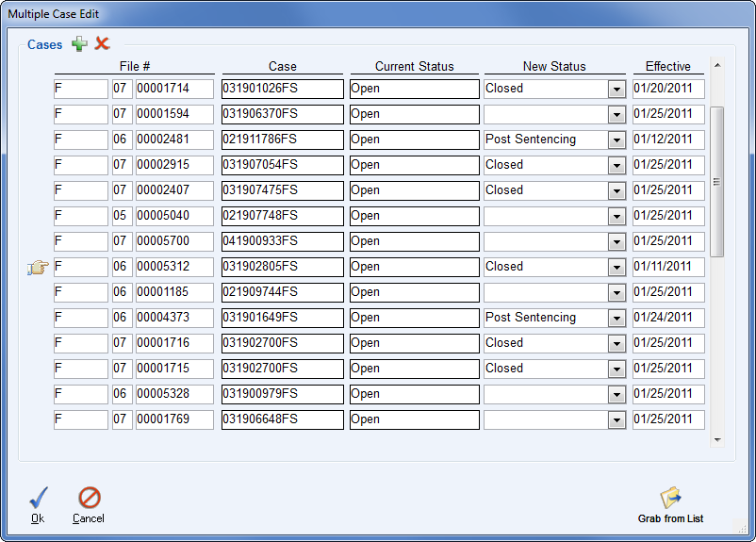The width and height of the screenshot is (756, 542).
Task: Open New Status dropdown for case 041900933FS
Action: point(616,242)
